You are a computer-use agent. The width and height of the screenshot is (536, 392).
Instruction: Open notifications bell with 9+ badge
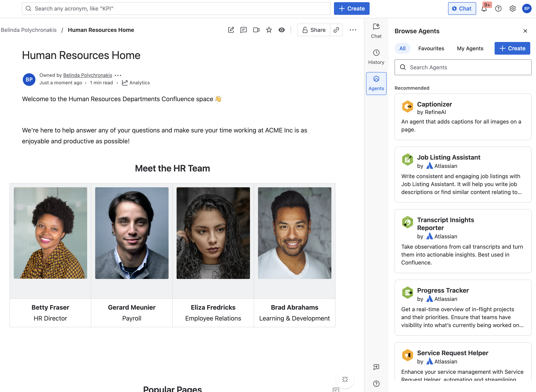484,9
